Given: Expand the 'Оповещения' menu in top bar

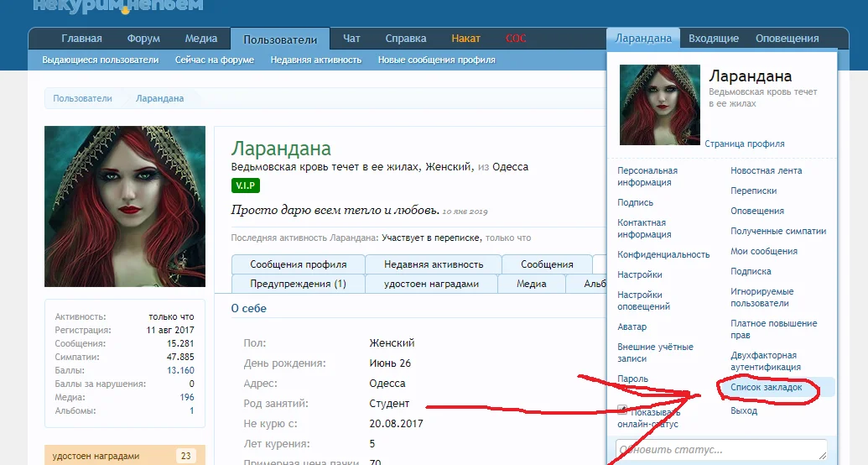Looking at the screenshot, I should pyautogui.click(x=787, y=39).
